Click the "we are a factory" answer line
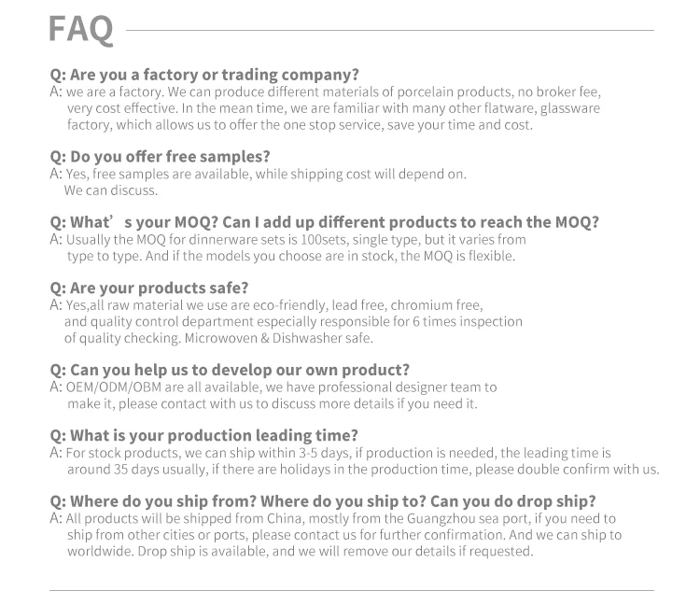Screen dimensions: 700x605 tap(331, 92)
